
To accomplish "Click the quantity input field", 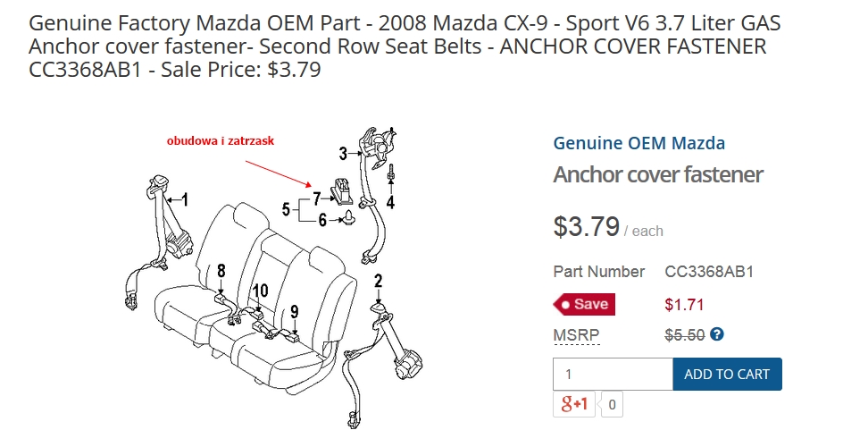I will pyautogui.click(x=613, y=375).
